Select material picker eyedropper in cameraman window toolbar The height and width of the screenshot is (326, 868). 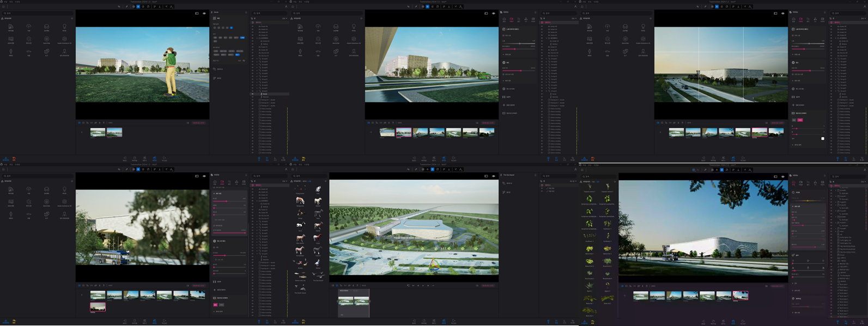click(x=126, y=7)
